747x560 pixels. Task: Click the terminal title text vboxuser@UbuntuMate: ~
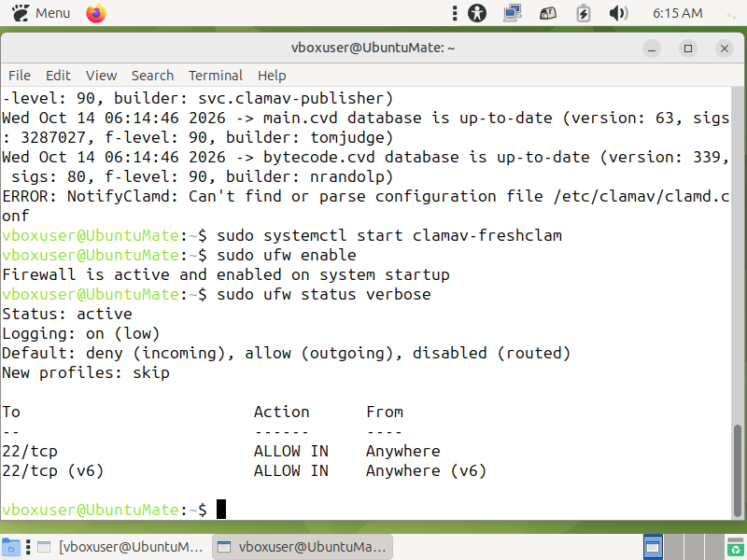pos(373,48)
